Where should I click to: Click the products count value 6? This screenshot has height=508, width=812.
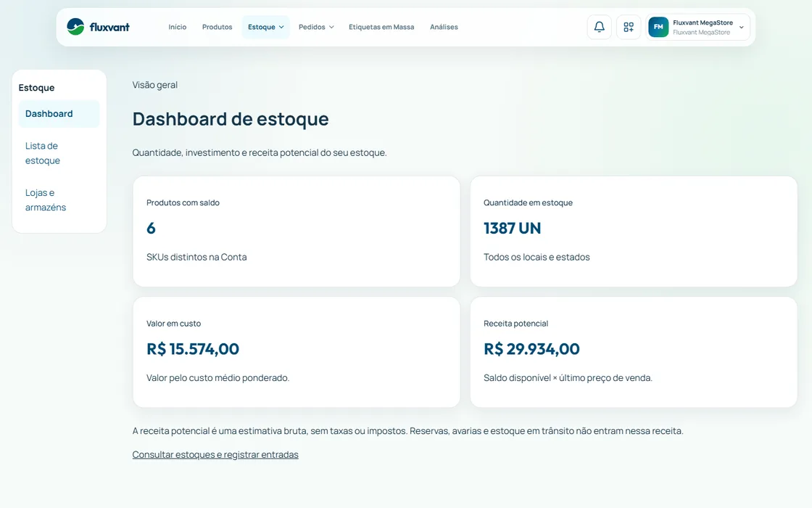click(151, 228)
